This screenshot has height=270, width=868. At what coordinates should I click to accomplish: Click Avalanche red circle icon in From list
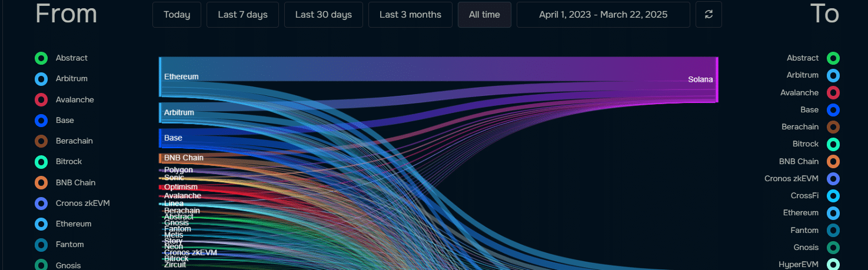click(41, 100)
